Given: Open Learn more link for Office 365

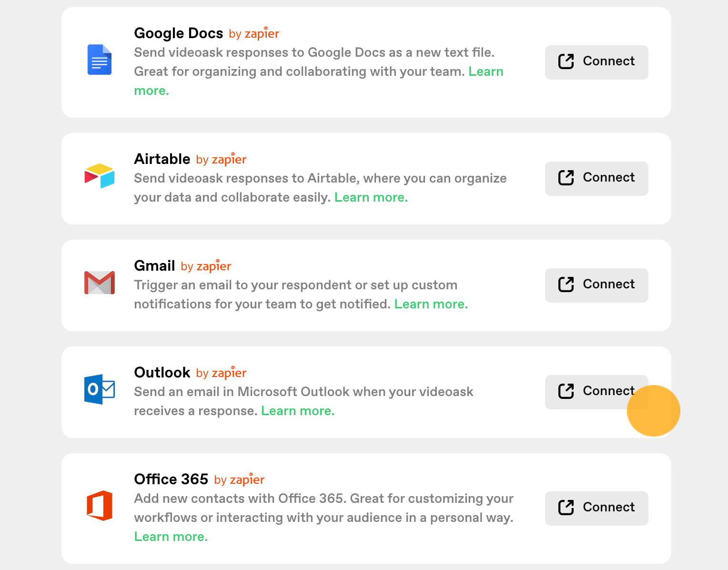Looking at the screenshot, I should tap(171, 537).
